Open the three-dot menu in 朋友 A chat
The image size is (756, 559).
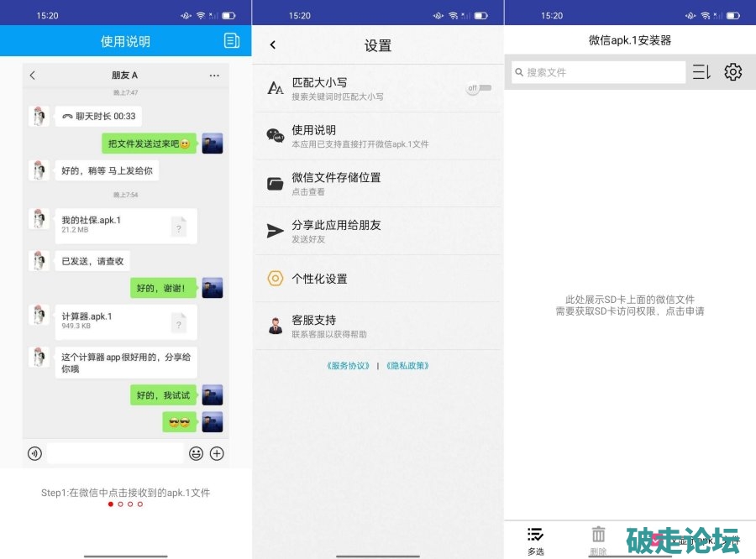tap(214, 76)
